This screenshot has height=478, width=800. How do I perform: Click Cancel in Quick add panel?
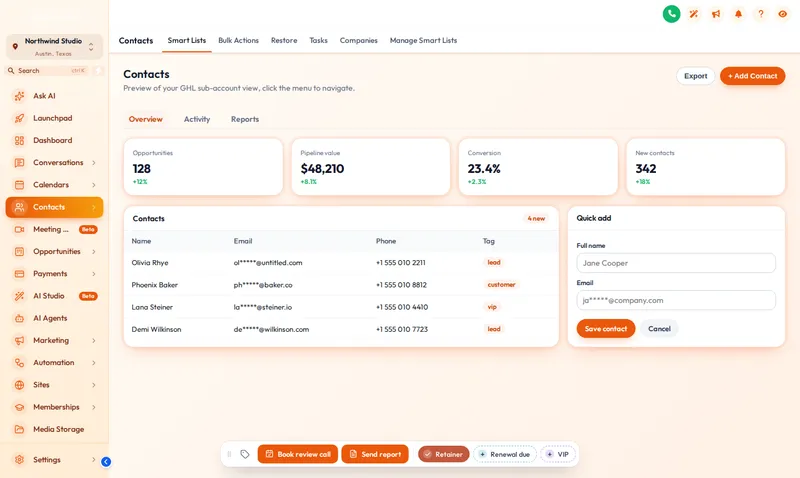659,329
